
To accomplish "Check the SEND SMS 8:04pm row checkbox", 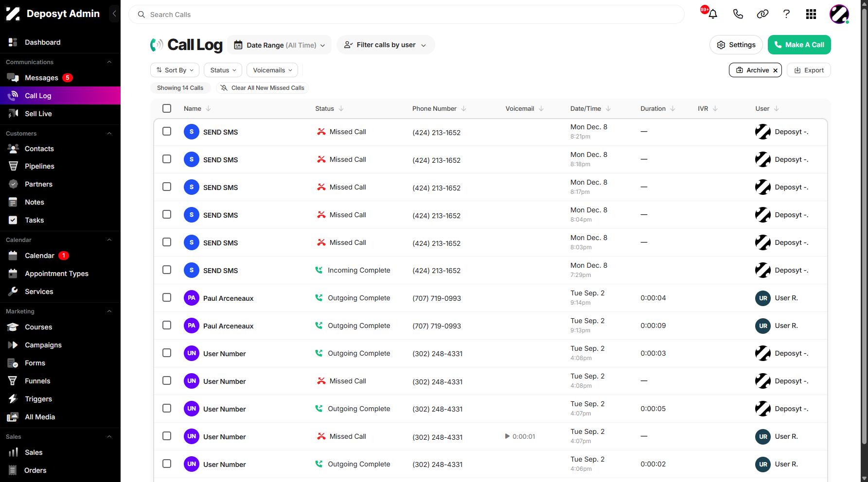I will (x=167, y=214).
